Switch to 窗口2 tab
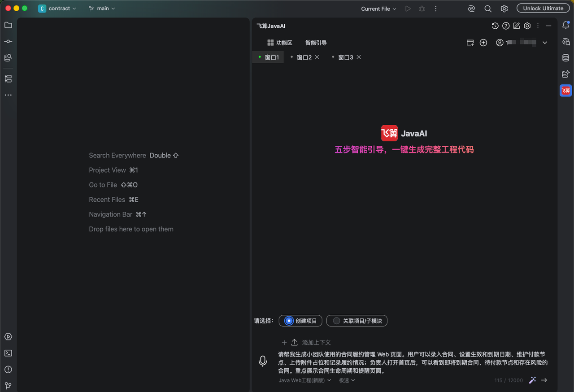The image size is (574, 392). tap(304, 57)
